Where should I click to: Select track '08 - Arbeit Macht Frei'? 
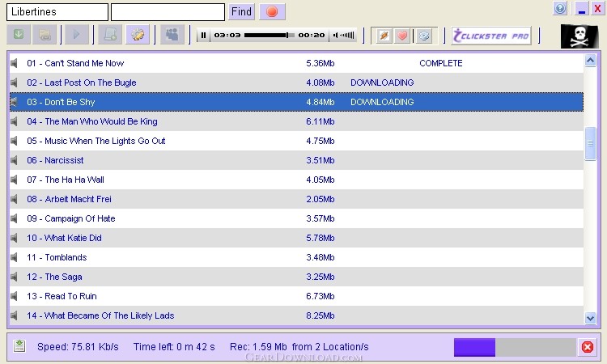click(296, 199)
